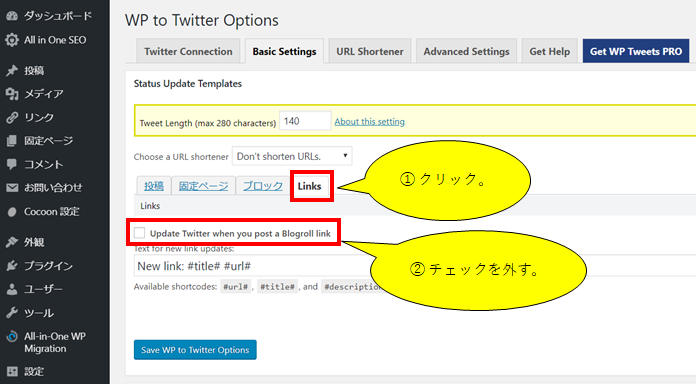
Task: Switch to the ブロック template tab
Action: click(262, 186)
